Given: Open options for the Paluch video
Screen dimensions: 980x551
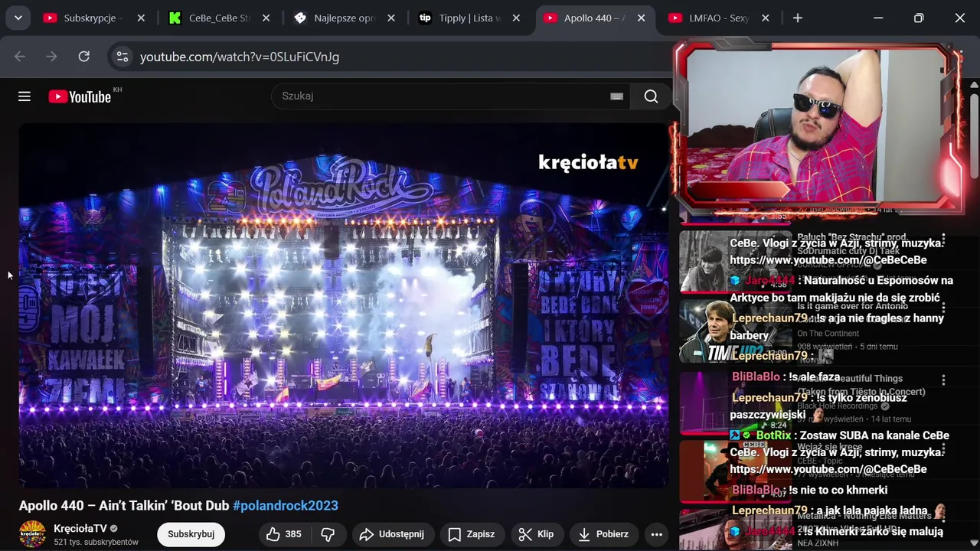Looking at the screenshot, I should tap(943, 240).
